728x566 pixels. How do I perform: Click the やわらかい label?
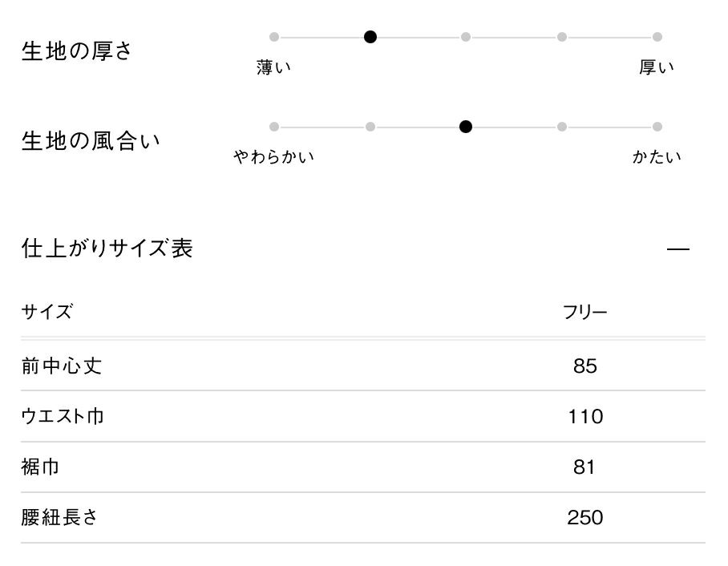273,157
